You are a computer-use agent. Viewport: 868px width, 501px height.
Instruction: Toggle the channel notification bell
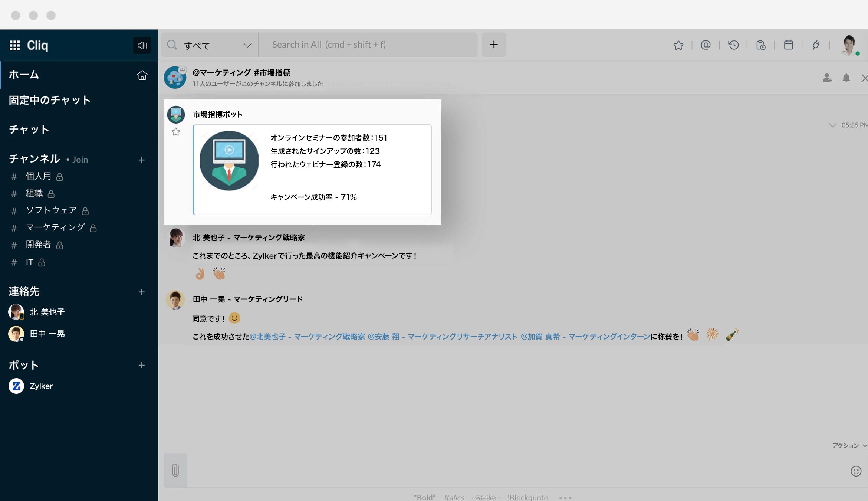(x=846, y=78)
